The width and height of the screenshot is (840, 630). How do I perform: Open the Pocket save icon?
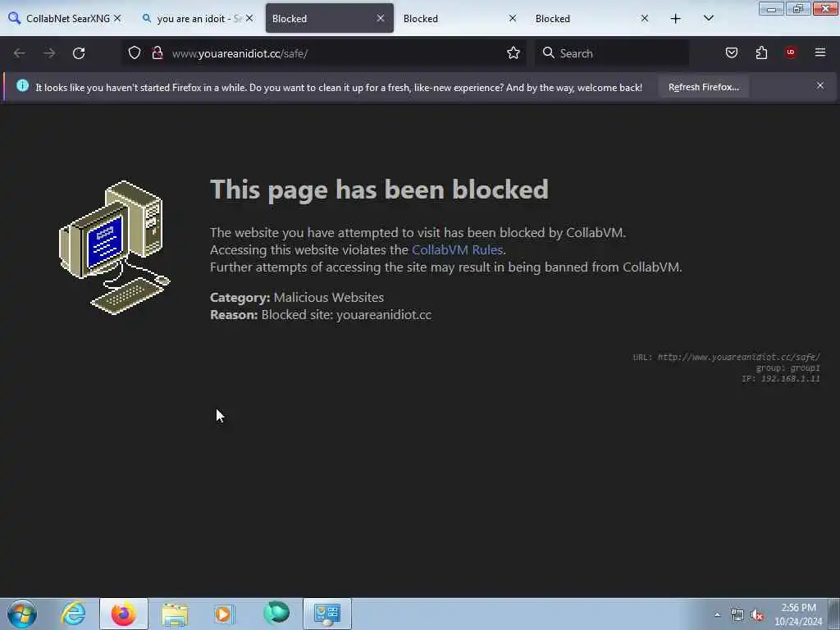(731, 52)
